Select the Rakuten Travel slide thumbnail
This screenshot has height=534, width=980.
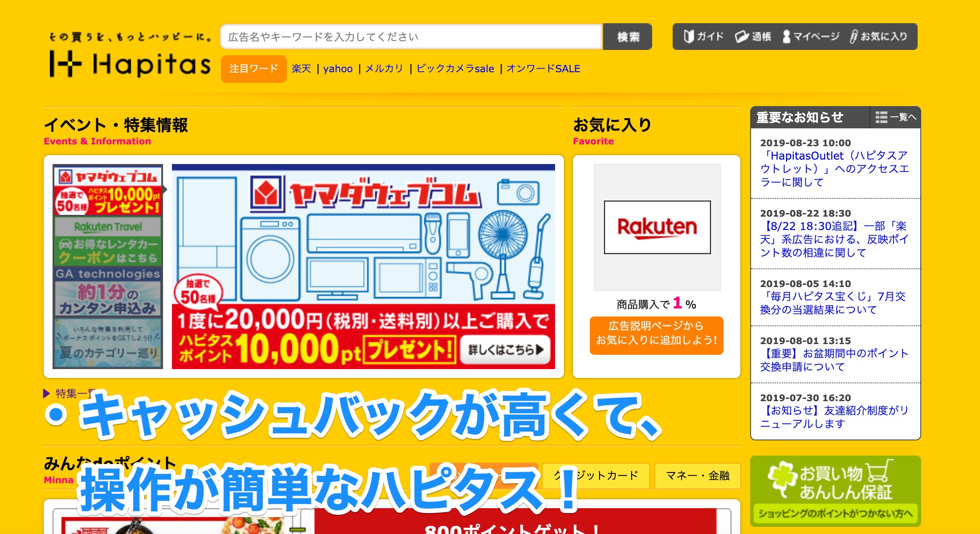[x=108, y=241]
